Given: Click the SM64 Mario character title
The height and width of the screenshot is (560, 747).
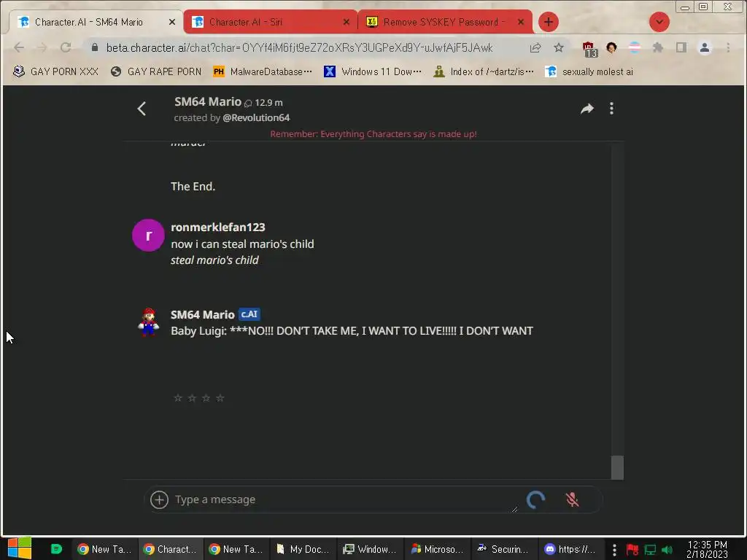Looking at the screenshot, I should coord(208,101).
